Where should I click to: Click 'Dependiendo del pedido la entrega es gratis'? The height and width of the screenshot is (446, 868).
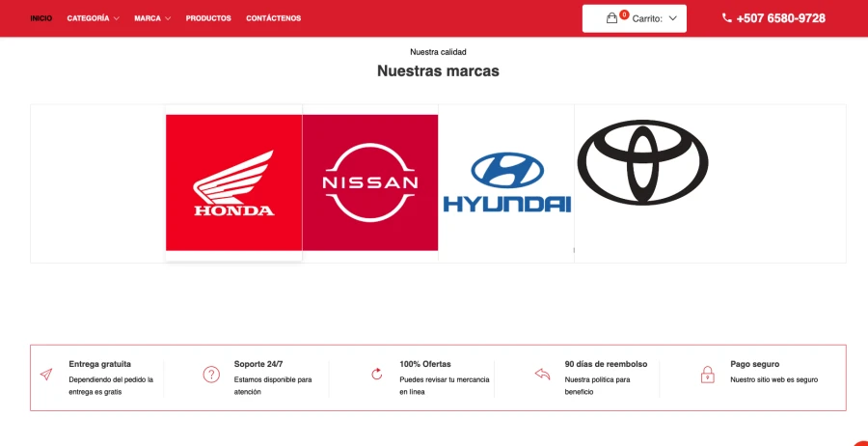[x=111, y=385]
